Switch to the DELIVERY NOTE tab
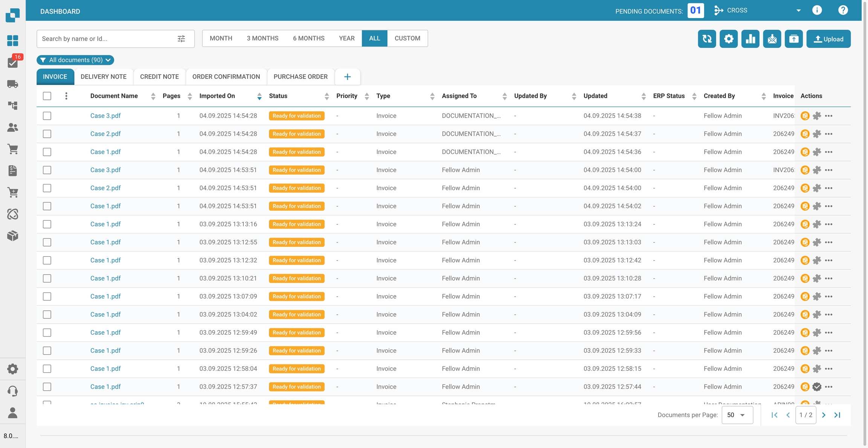Image resolution: width=868 pixels, height=448 pixels. tap(104, 77)
